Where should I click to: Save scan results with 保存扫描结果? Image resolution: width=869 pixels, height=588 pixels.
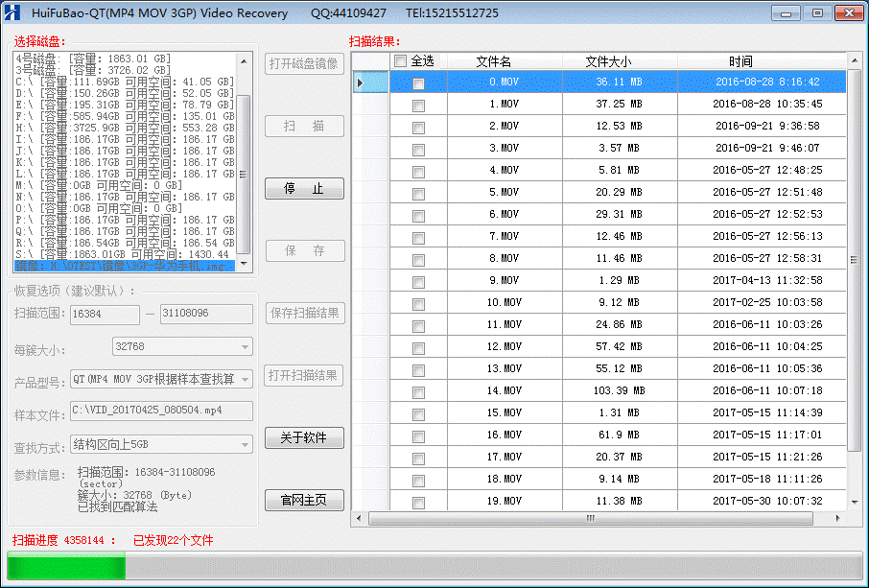304,314
